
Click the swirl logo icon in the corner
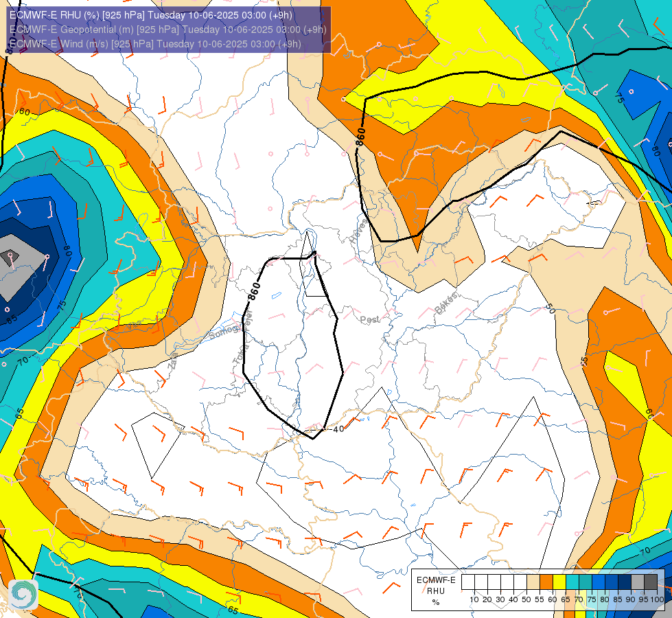click(x=23, y=595)
